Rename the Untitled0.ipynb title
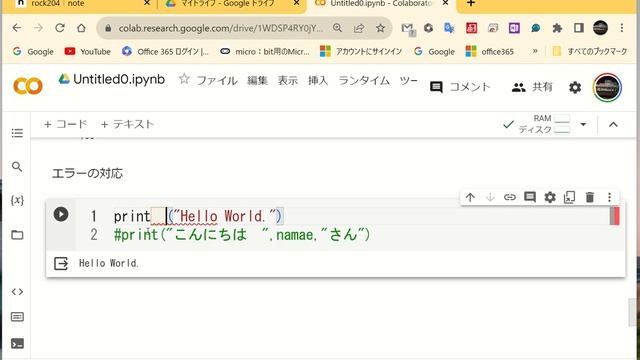The height and width of the screenshot is (360, 640). point(119,79)
